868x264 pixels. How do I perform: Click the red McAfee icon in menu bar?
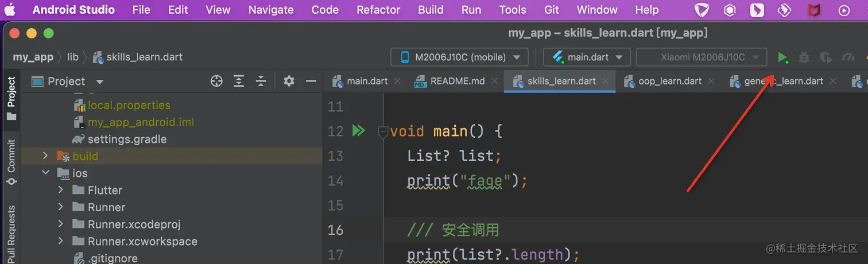point(814,10)
